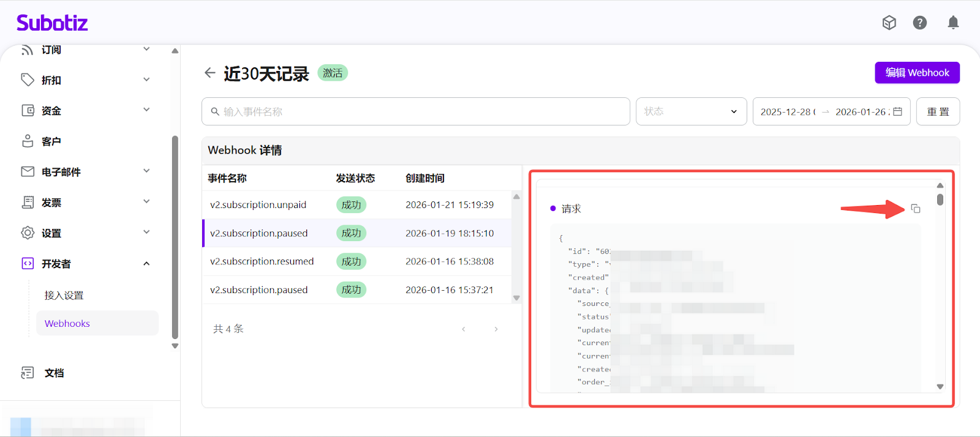Open 接入设置 under 开发者
This screenshot has height=437, width=980.
pyautogui.click(x=64, y=295)
